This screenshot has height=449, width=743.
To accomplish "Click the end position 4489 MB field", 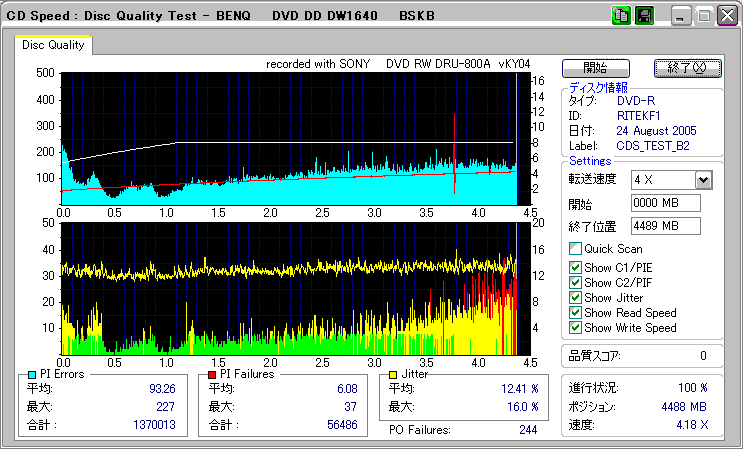I will [665, 226].
